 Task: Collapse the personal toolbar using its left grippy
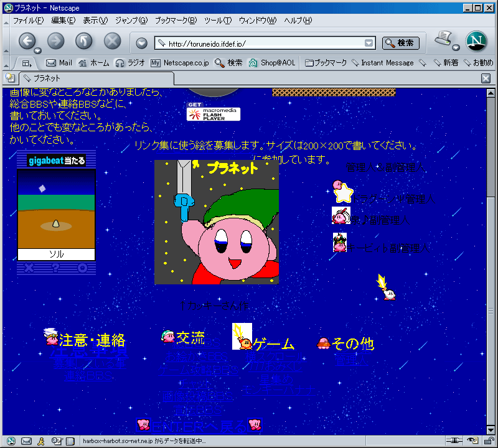6,63
